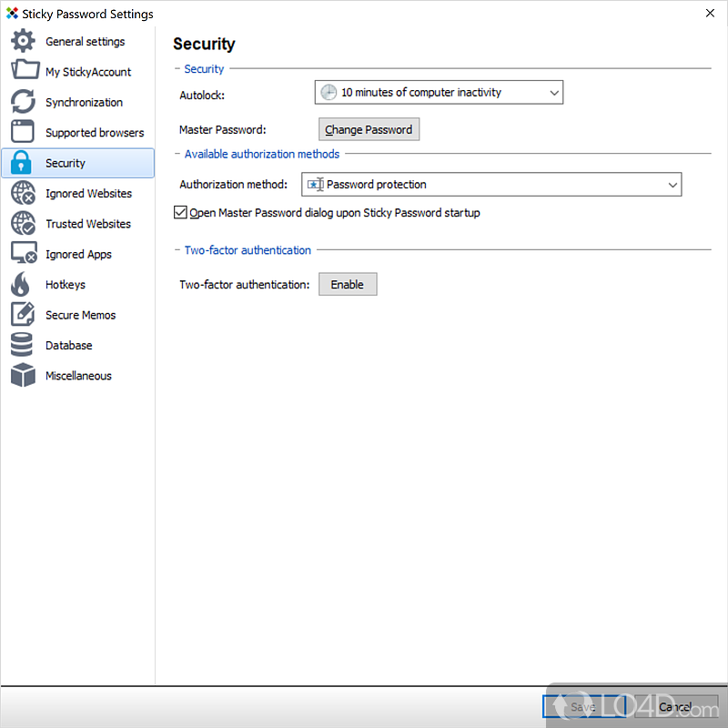This screenshot has height=728, width=728.
Task: Click the Change Password button
Action: pyautogui.click(x=369, y=129)
